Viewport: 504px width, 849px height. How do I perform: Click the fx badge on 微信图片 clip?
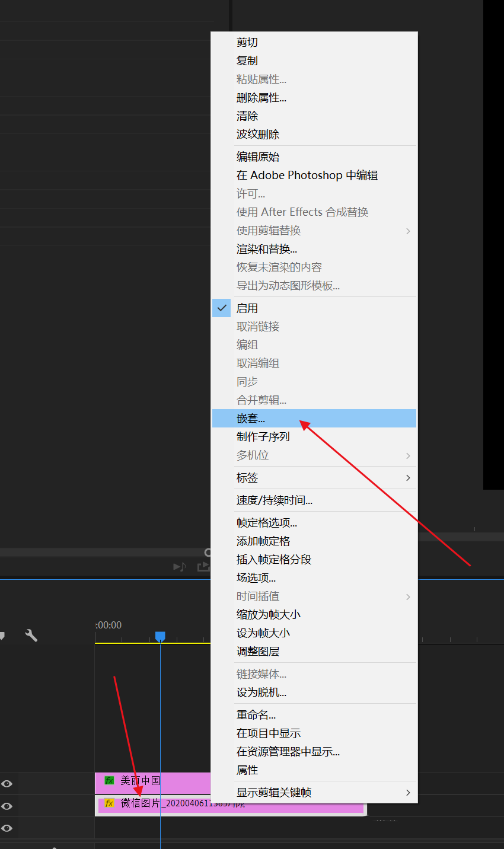pos(109,803)
